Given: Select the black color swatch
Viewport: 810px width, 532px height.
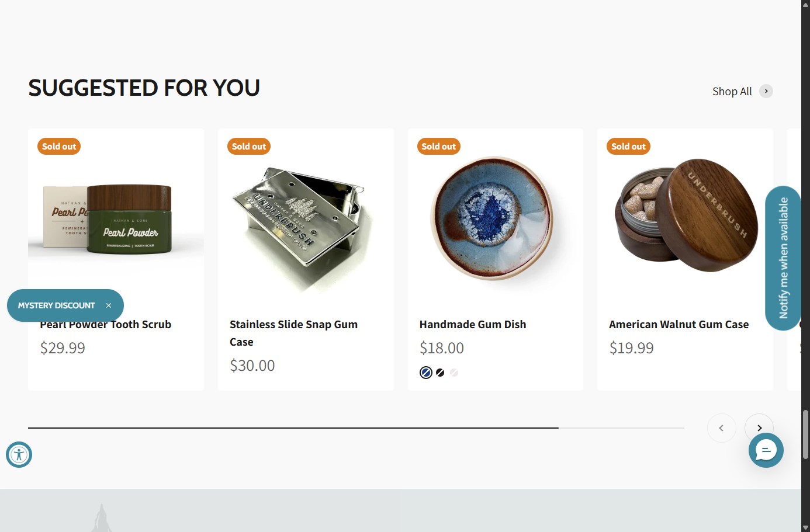Looking at the screenshot, I should pyautogui.click(x=440, y=373).
